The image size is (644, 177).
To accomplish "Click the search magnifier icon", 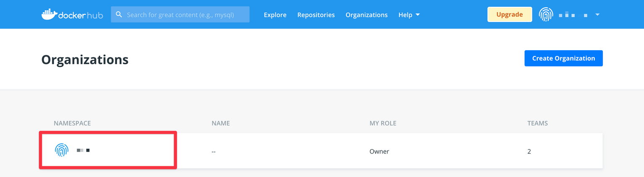I will point(119,14).
